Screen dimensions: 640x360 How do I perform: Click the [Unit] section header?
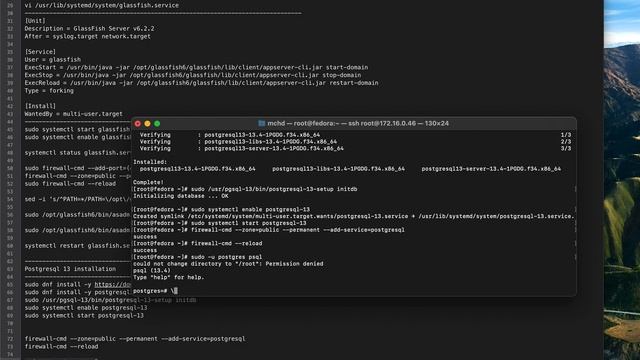point(35,21)
